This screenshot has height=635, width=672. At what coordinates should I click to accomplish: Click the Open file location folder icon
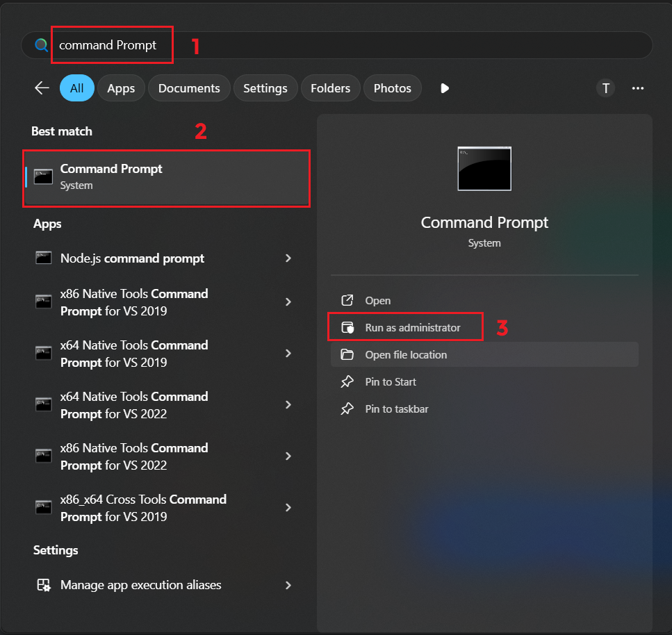pyautogui.click(x=347, y=355)
